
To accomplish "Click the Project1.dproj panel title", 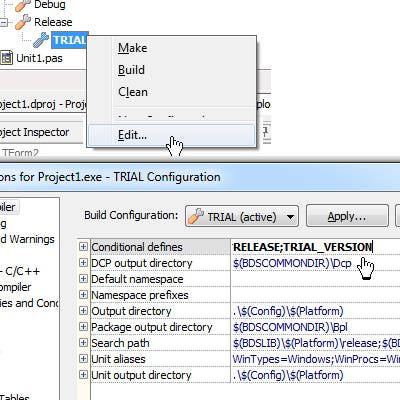I will (x=43, y=104).
